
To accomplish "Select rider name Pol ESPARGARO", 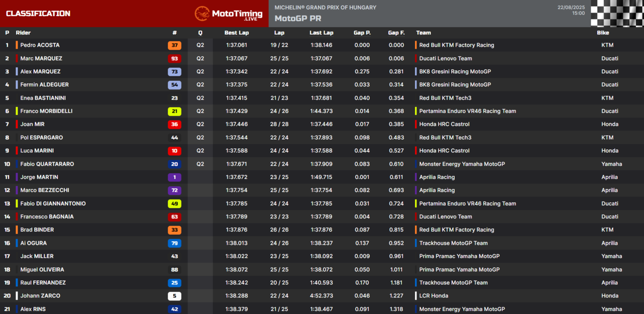I will pyautogui.click(x=41, y=138).
